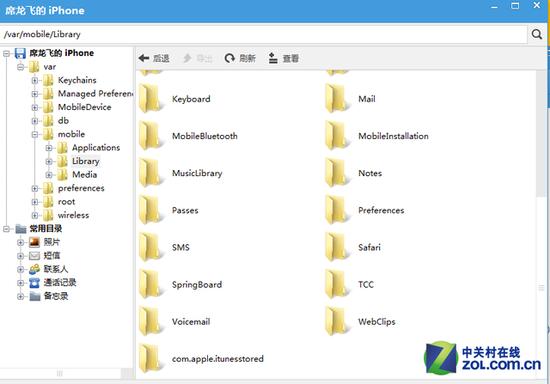Expand the Media tree node
550x384 pixels.
[49, 175]
